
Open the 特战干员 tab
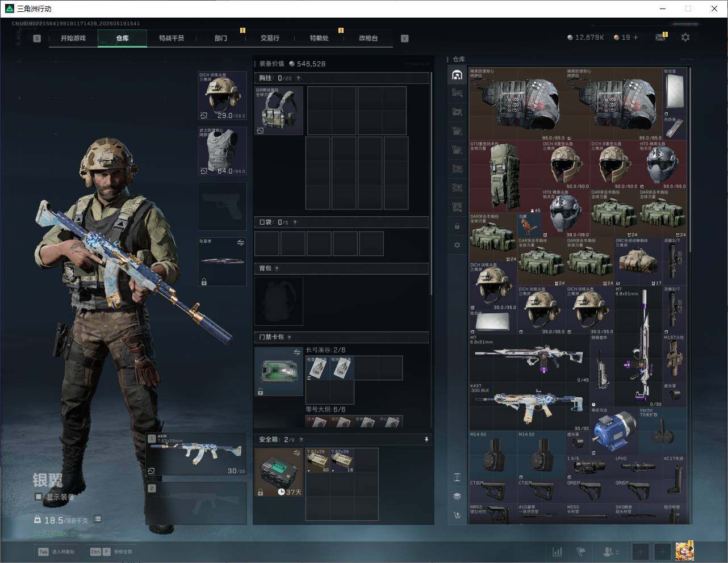[x=171, y=38]
